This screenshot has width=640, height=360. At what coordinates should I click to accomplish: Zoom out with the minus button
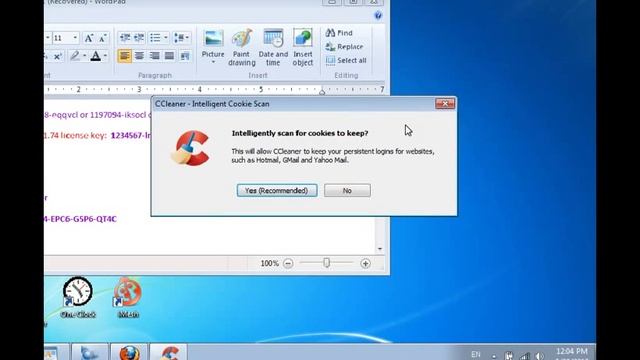click(x=288, y=264)
